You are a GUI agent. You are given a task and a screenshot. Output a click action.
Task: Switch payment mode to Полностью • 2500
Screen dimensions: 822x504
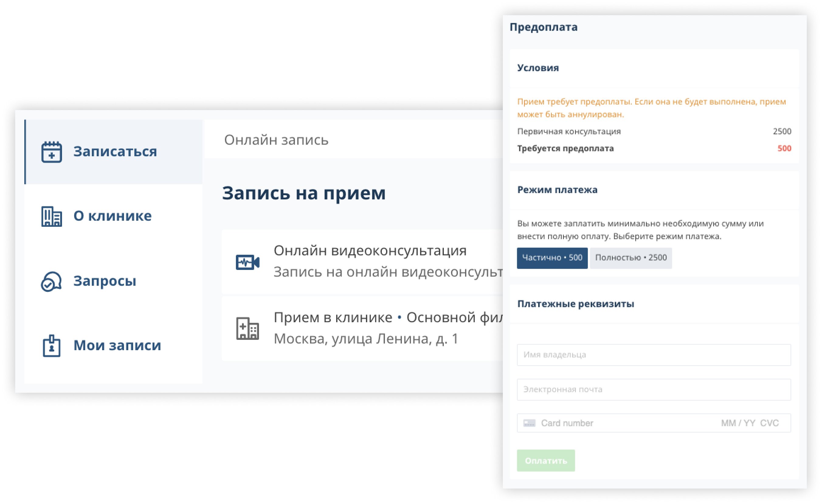click(x=630, y=257)
